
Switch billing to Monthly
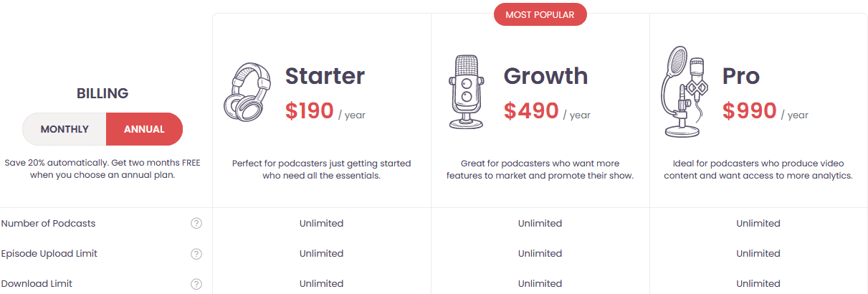coord(65,129)
